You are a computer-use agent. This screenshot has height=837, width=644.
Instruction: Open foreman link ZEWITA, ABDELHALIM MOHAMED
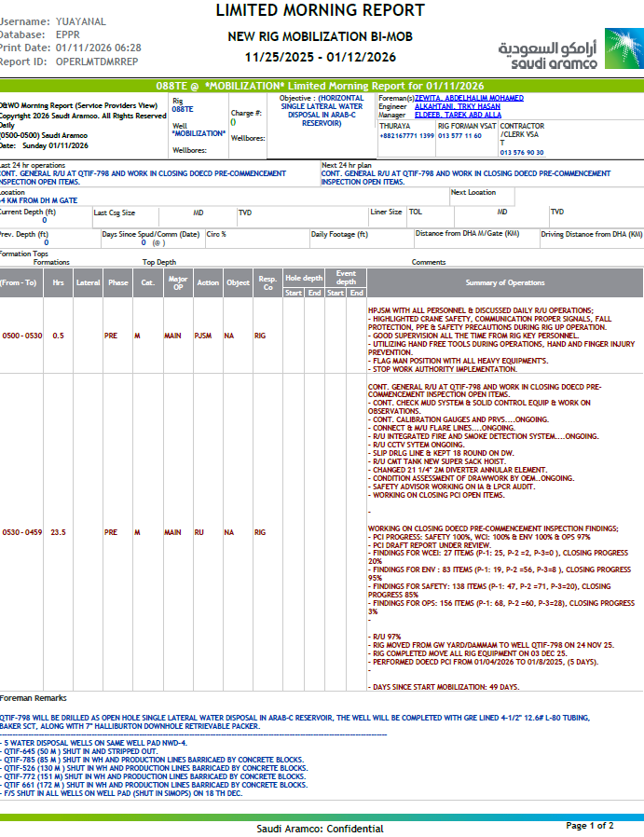458,97
